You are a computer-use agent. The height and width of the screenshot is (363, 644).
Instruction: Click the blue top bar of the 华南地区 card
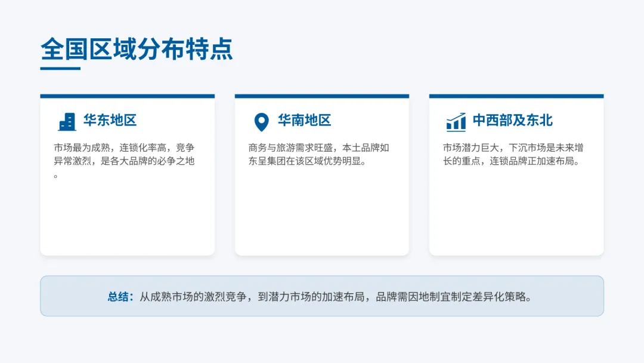pos(322,96)
